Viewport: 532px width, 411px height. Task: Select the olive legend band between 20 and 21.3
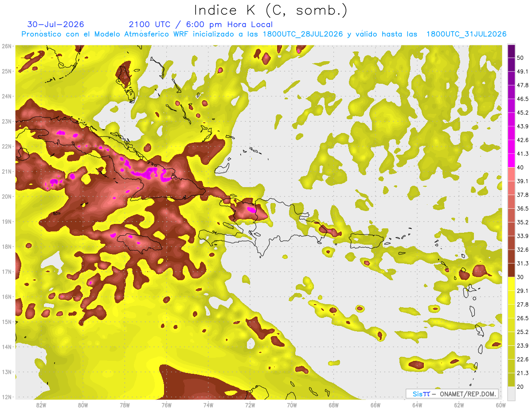pos(511,380)
